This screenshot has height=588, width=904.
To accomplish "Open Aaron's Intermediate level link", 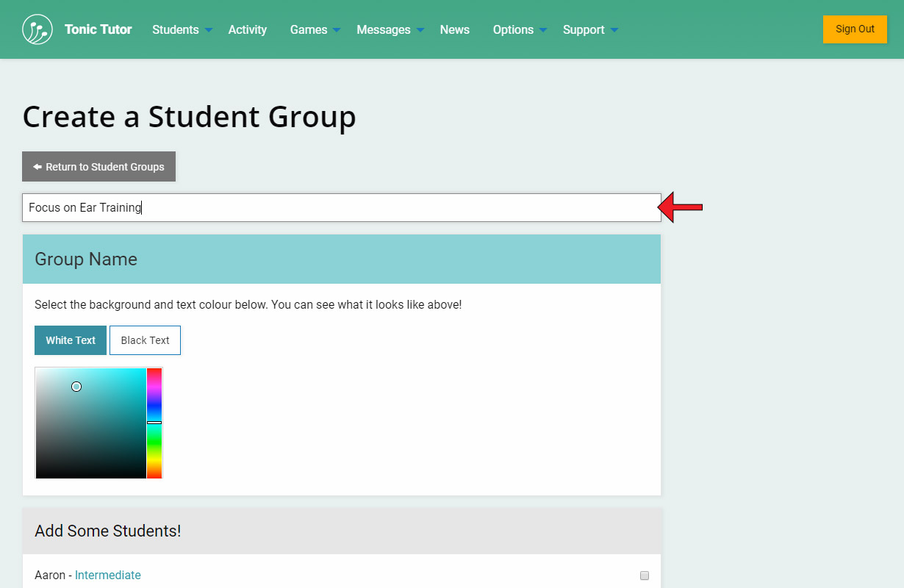I will click(x=108, y=576).
